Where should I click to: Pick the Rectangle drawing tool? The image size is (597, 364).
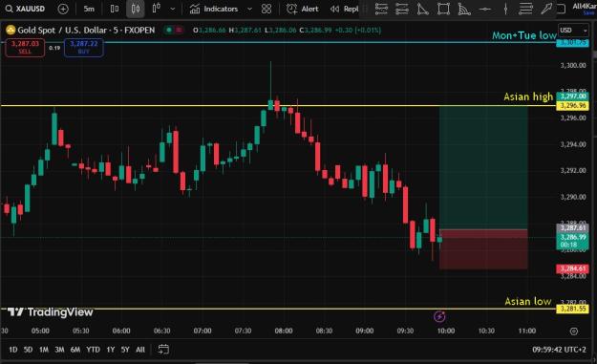(x=443, y=9)
